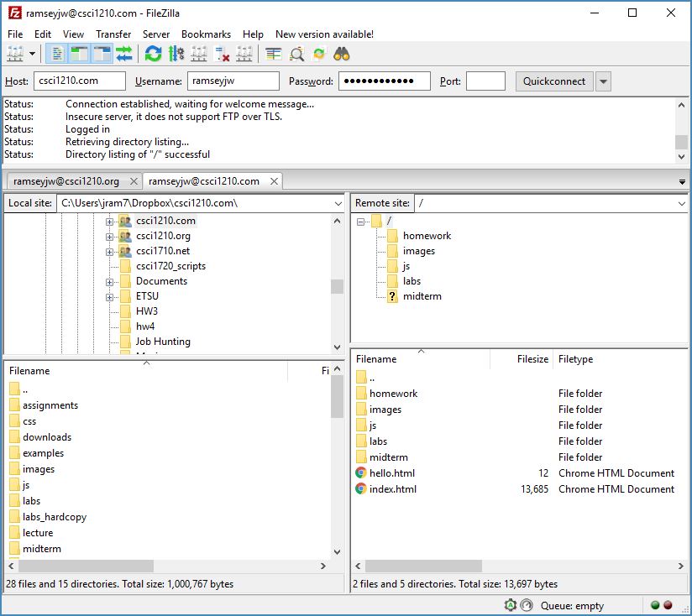Click the folder icon beside csci1720_scripts
Viewport: 692px width, 616px height.
[x=125, y=266]
